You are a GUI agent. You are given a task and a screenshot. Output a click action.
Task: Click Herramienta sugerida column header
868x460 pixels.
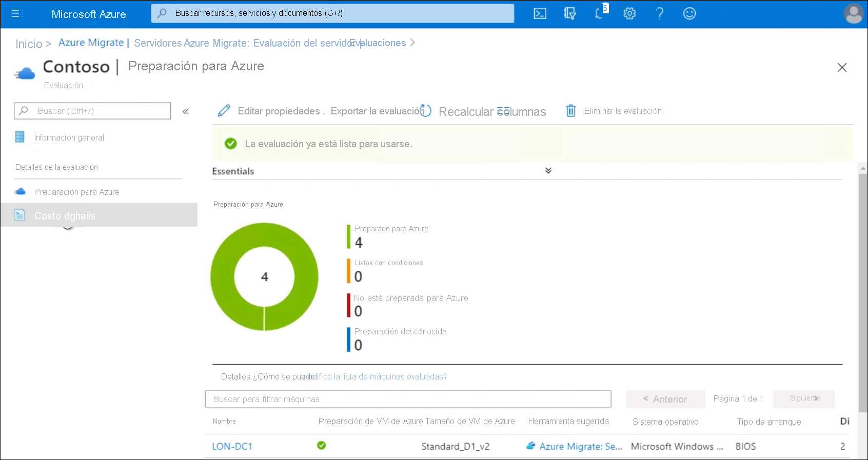click(x=568, y=421)
